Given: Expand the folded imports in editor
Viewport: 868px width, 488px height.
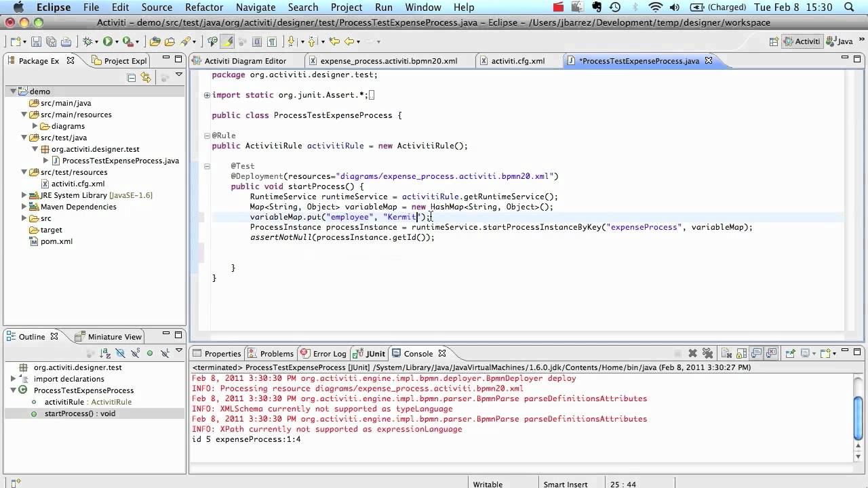Looking at the screenshot, I should (x=207, y=95).
